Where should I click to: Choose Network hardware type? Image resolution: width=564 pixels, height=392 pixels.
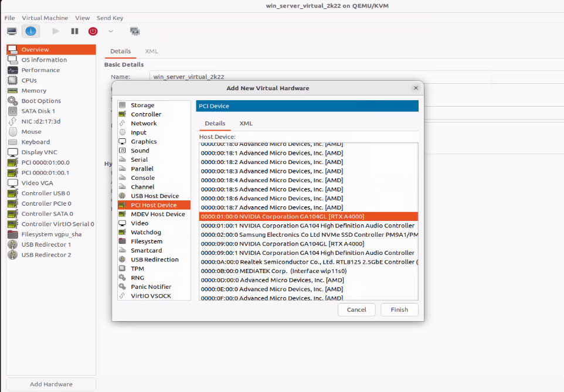click(x=154, y=123)
